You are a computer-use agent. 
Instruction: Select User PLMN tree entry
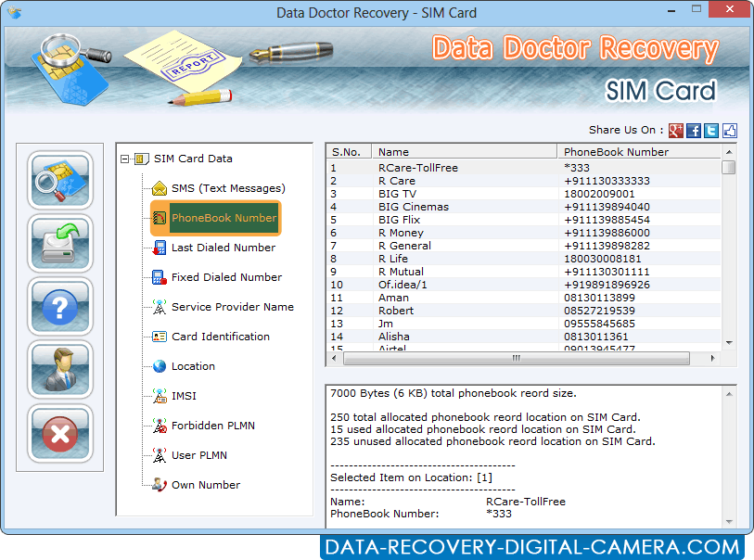coord(199,455)
